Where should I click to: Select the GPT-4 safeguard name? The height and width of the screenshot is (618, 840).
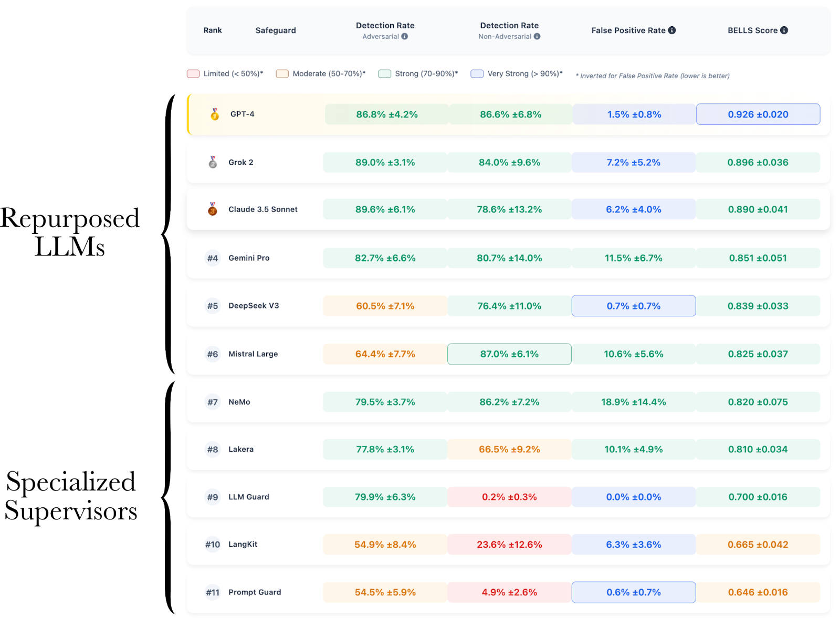coord(243,114)
